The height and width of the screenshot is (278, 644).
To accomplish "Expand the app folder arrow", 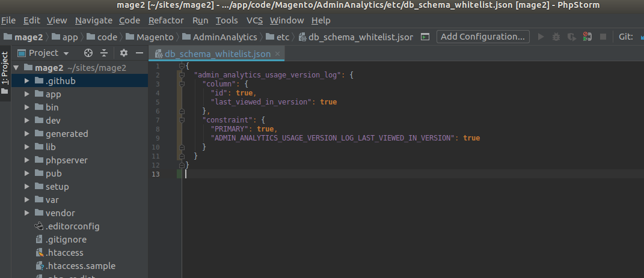I will point(26,94).
